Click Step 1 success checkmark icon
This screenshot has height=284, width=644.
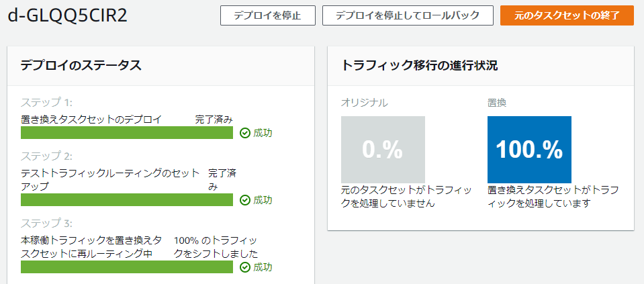[245, 133]
